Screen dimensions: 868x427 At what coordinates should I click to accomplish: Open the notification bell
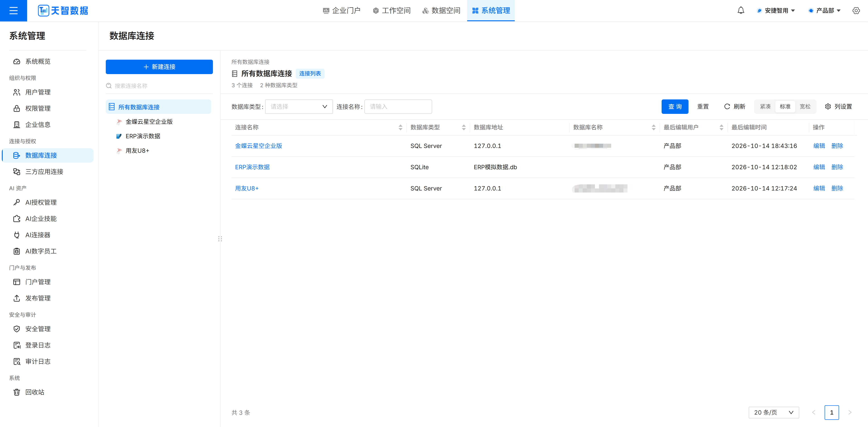point(741,10)
